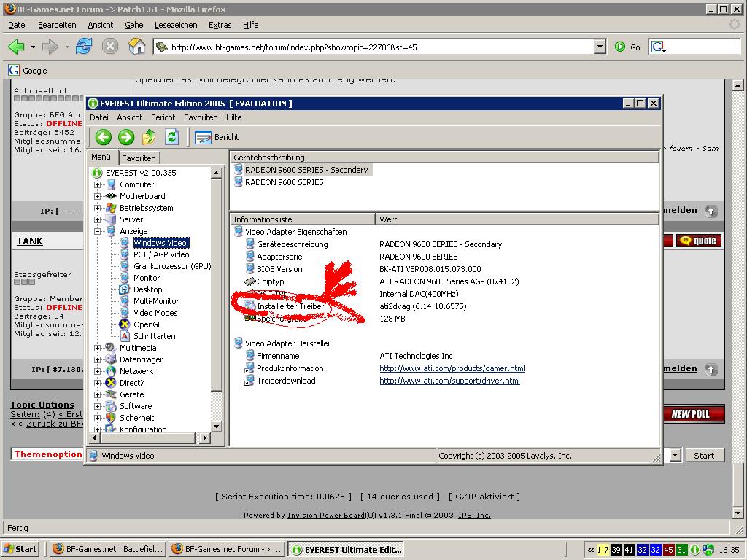Switch to Favoriten tab in EVEREST
This screenshot has height=560, width=747.
tap(139, 157)
